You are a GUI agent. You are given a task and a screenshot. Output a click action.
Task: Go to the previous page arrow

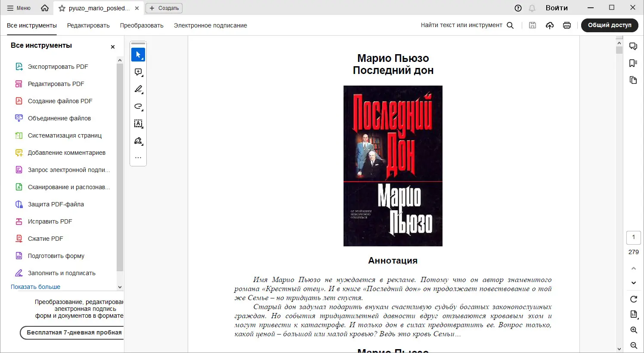pyautogui.click(x=634, y=268)
